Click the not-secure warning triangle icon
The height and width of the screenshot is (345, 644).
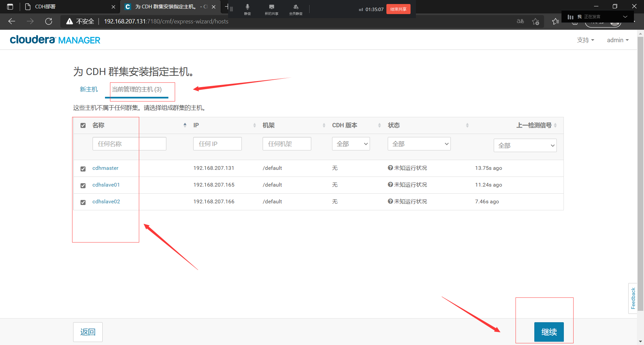coord(69,21)
